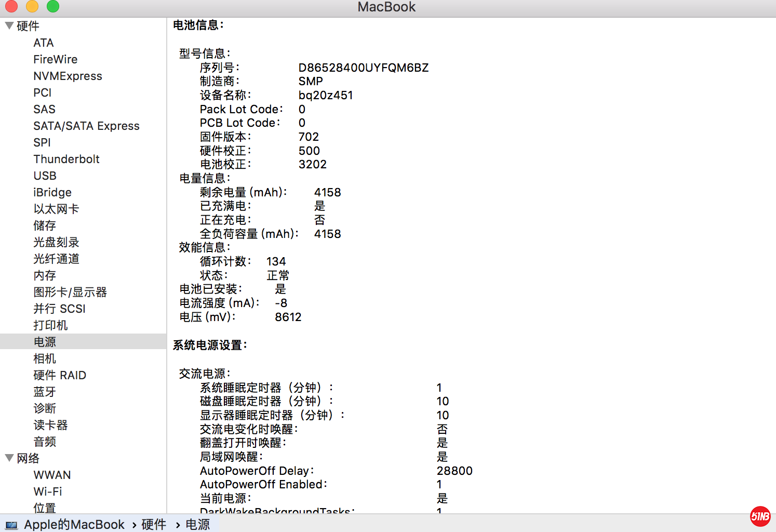Select 内存 memory in the sidebar
Screen dimensions: 776x532
click(x=45, y=275)
